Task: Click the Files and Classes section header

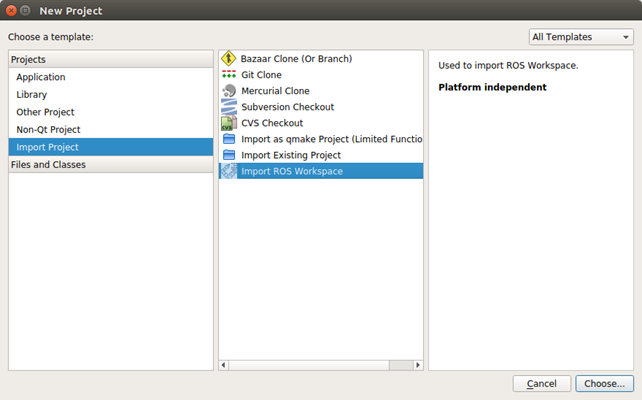Action: coord(111,165)
